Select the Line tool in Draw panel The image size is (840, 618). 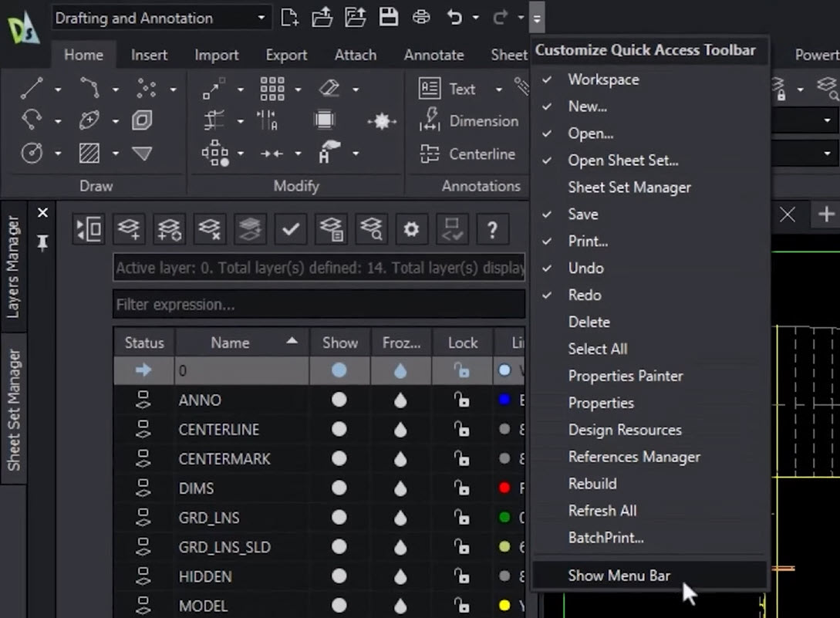(x=32, y=89)
